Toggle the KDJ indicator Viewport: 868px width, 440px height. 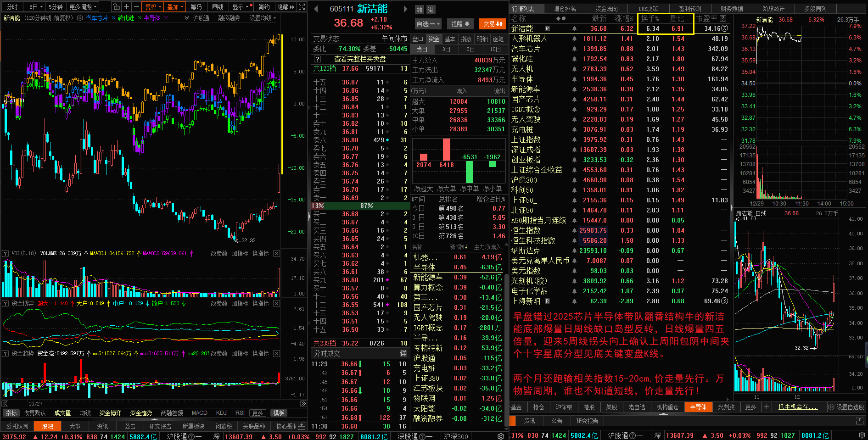[221, 413]
